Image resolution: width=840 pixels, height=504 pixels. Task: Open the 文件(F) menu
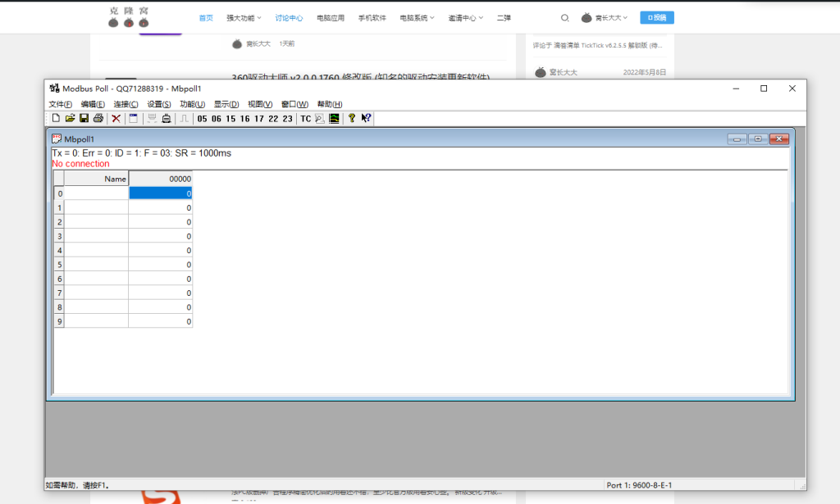coord(61,104)
